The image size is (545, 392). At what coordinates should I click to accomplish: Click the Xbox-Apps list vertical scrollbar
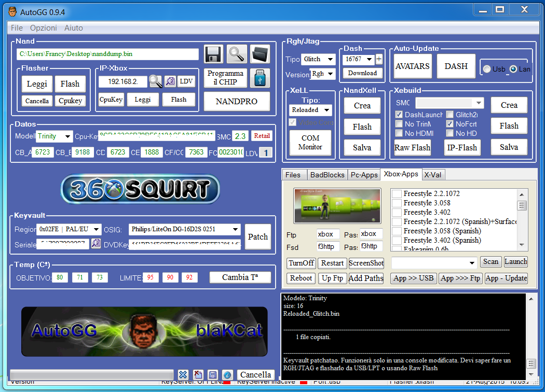click(522, 223)
